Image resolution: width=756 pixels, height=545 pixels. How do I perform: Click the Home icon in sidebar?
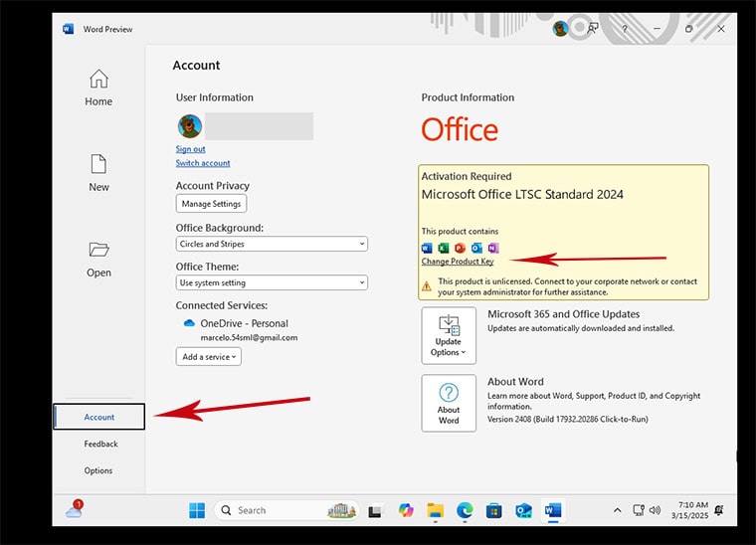coord(98,80)
